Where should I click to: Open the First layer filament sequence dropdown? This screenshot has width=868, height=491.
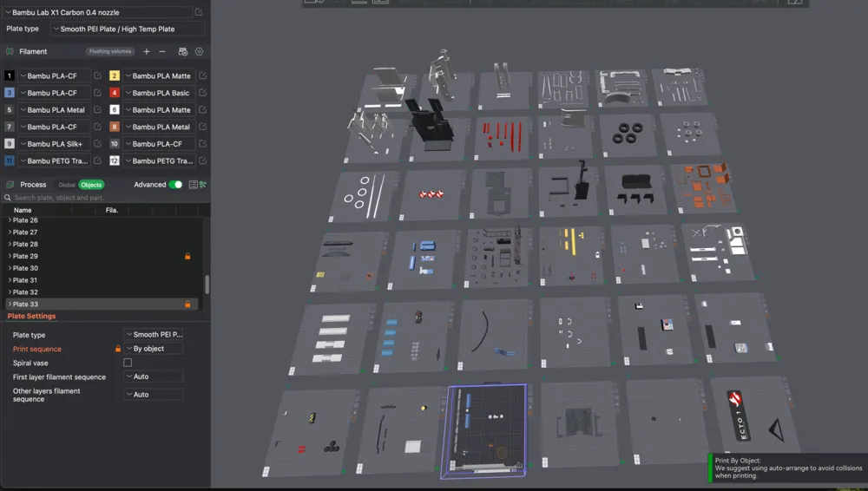(154, 377)
